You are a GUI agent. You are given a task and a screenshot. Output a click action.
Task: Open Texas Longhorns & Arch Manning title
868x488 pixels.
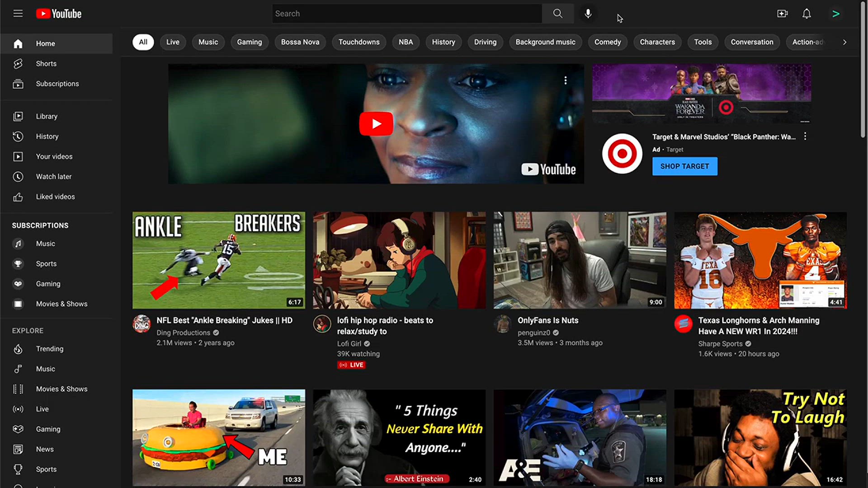pyautogui.click(x=759, y=326)
